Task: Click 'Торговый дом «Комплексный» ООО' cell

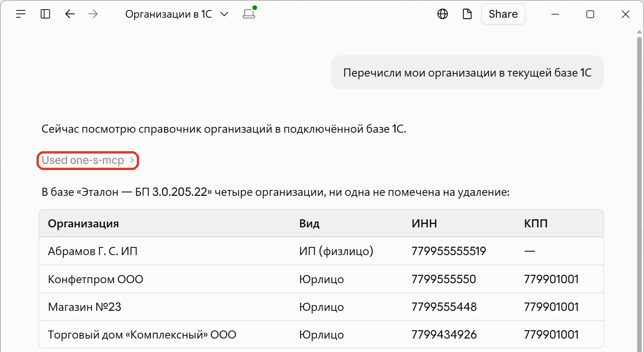Action: click(x=142, y=335)
